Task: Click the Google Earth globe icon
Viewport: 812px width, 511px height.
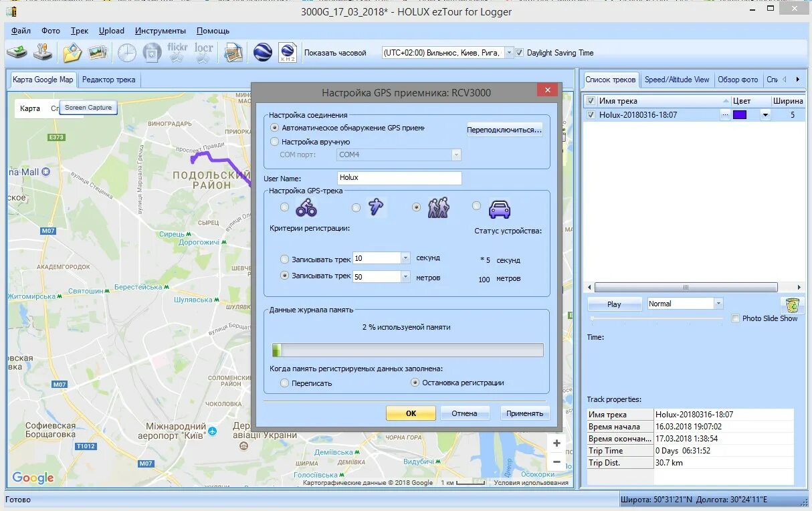Action: click(x=262, y=52)
